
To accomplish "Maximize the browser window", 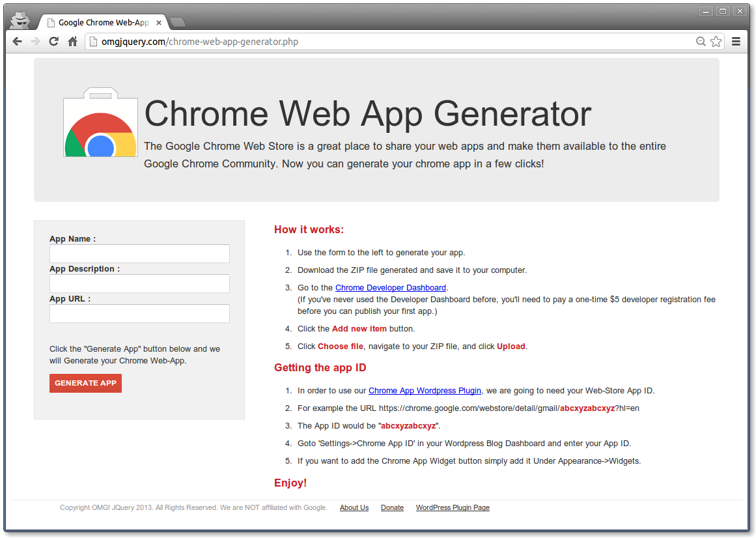I will coord(723,11).
